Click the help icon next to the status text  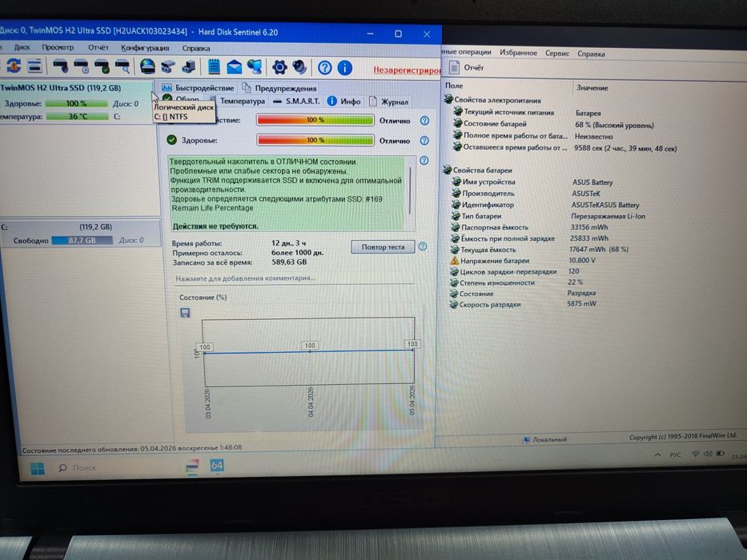(x=424, y=161)
